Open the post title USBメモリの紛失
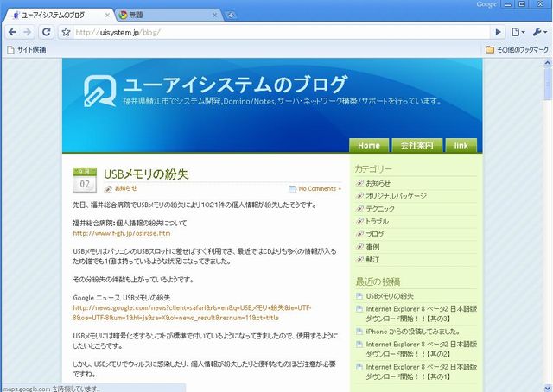 [146, 174]
